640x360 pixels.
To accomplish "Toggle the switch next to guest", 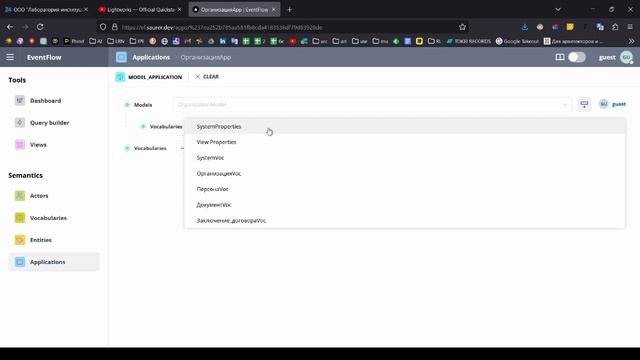I will 577,57.
